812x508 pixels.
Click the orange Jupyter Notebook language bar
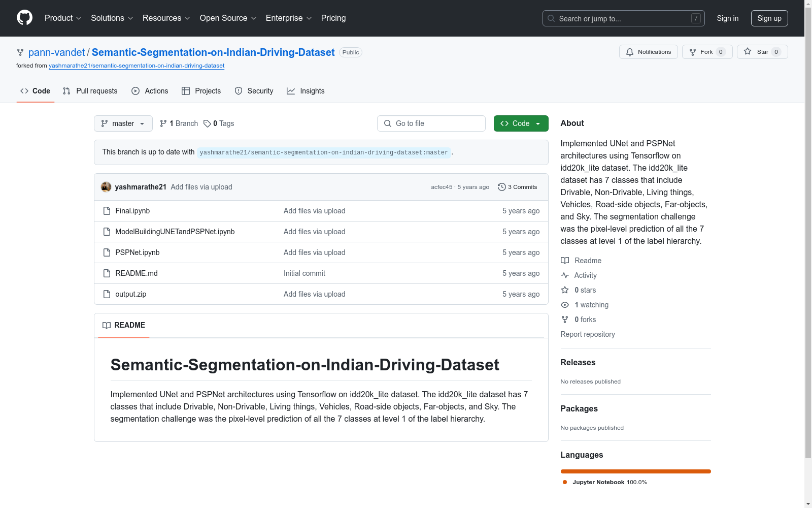coord(636,471)
